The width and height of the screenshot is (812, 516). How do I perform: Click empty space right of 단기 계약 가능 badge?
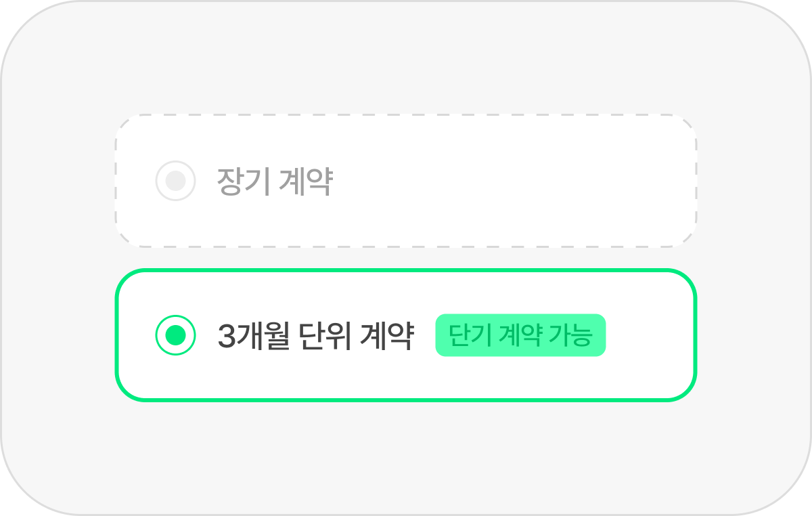point(650,335)
